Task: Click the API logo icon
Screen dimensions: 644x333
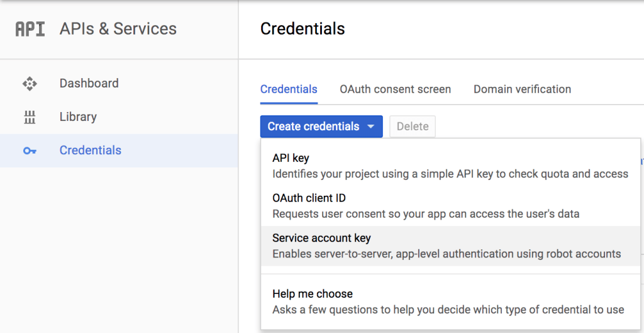Action: [x=30, y=29]
